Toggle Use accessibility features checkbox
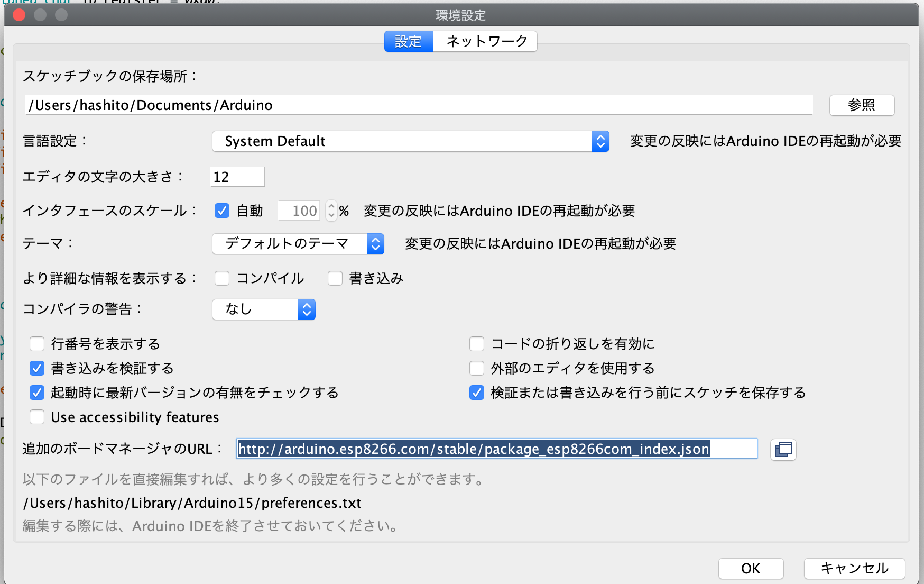The width and height of the screenshot is (924, 584). click(x=37, y=417)
